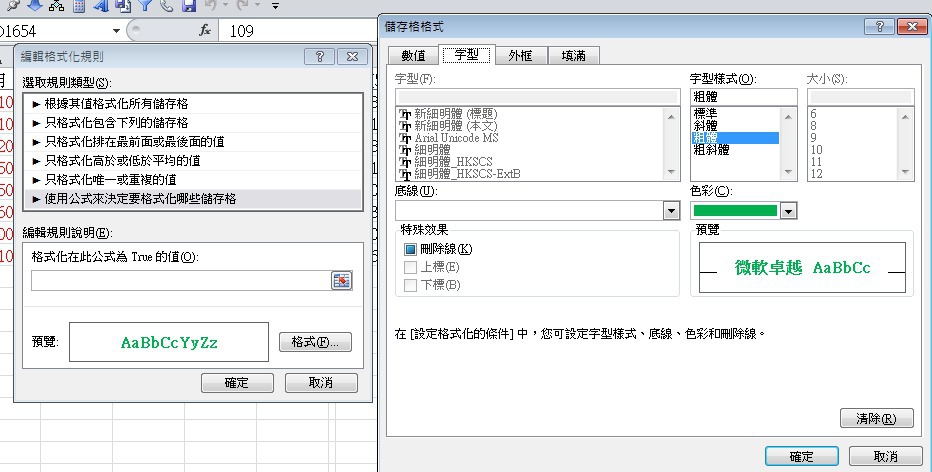Select rule type 只格式化高於或低於平均的值
Viewport: 932px width, 472px height.
pyautogui.click(x=193, y=161)
